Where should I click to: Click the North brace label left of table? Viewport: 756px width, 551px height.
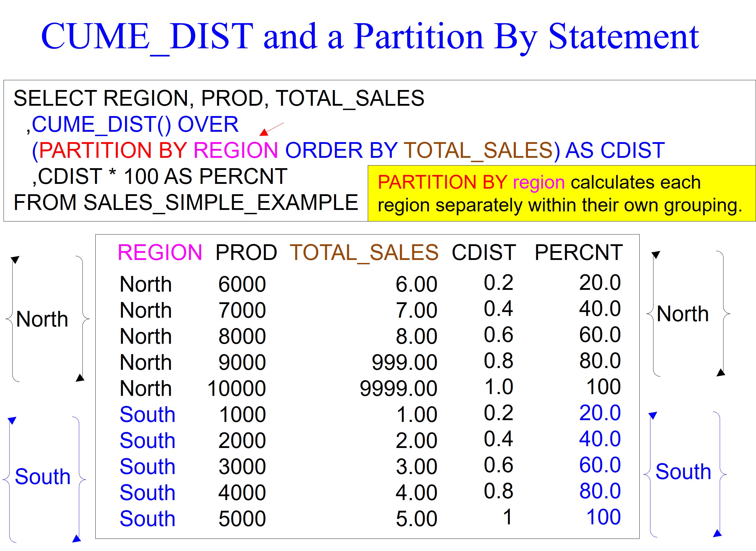pyautogui.click(x=42, y=319)
